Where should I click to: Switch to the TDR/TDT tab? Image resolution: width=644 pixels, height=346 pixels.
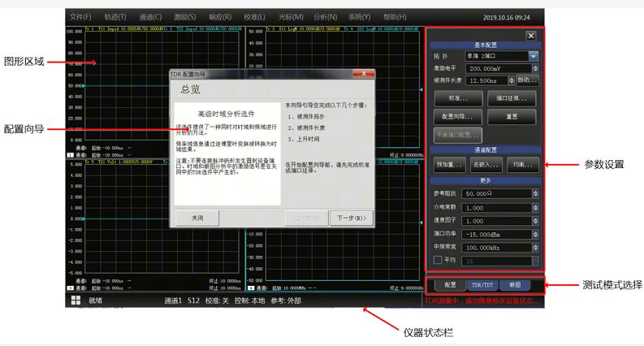[482, 284]
